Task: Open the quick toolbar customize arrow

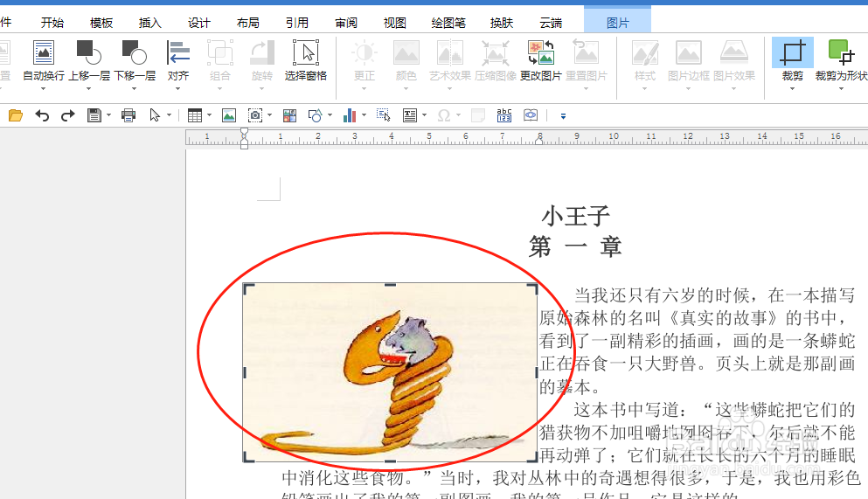Action: (x=563, y=116)
